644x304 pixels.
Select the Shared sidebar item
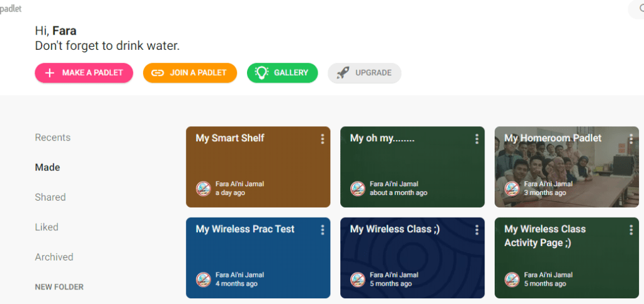(50, 197)
